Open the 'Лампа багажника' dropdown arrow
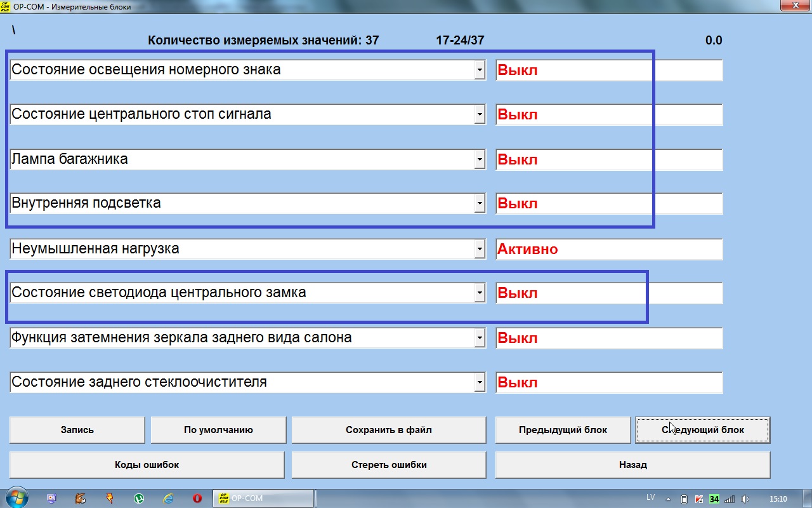 [480, 160]
